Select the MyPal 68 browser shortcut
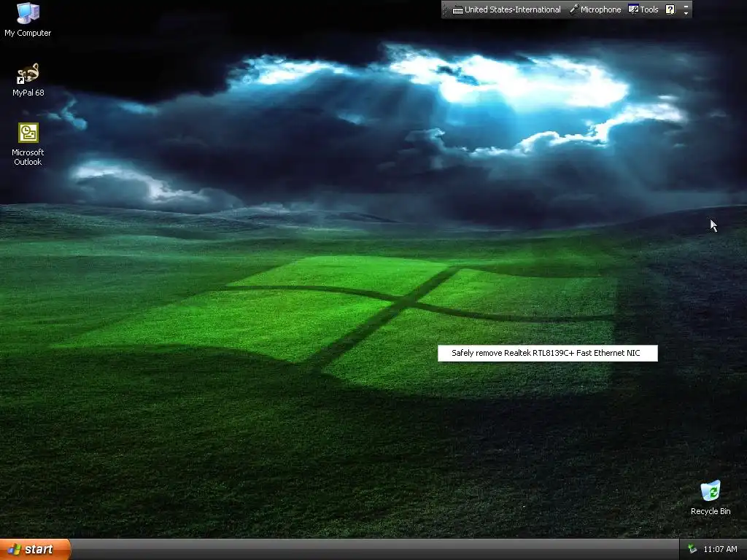 (x=28, y=80)
